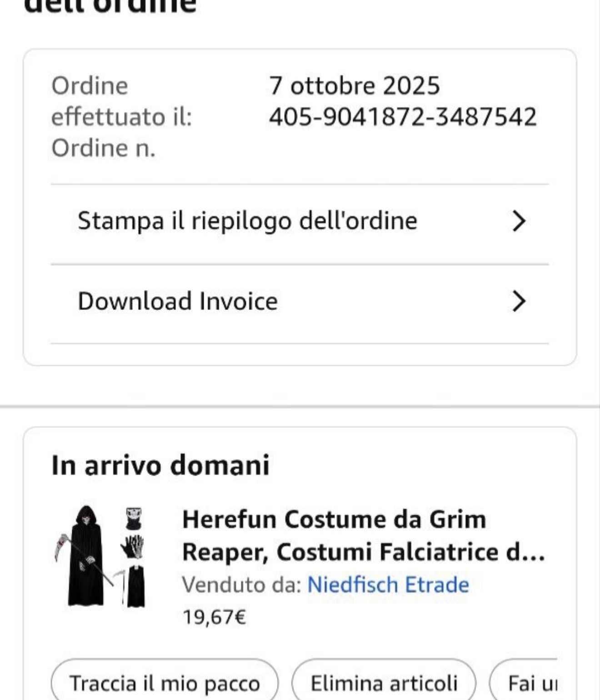The height and width of the screenshot is (700, 600).
Task: Click the 19,67€ price
Action: [214, 617]
